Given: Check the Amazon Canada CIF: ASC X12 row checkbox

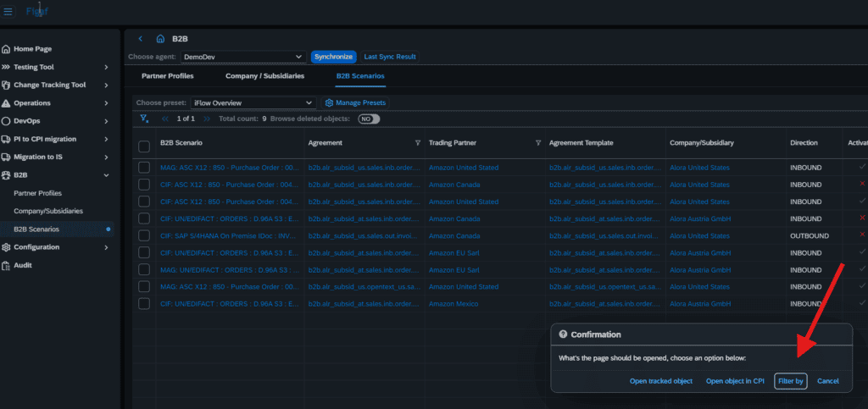Looking at the screenshot, I should pos(144,185).
